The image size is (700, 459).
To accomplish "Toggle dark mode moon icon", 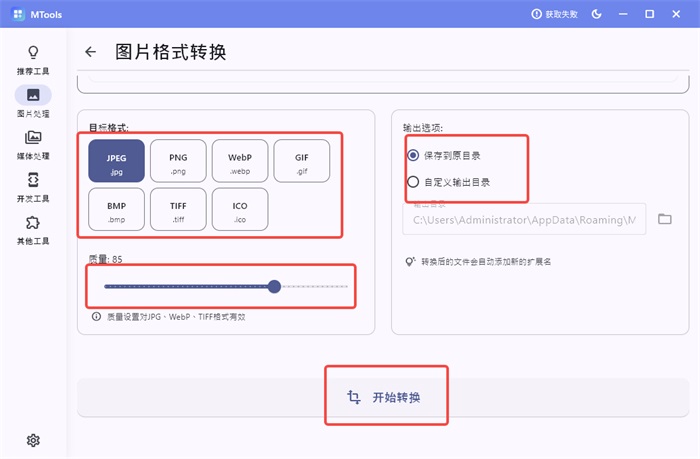I will [x=596, y=14].
